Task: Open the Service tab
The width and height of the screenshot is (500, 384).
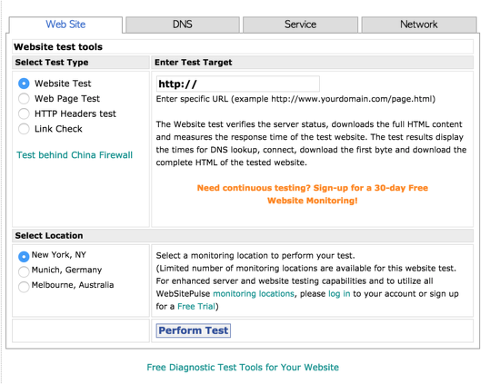Action: [x=300, y=24]
